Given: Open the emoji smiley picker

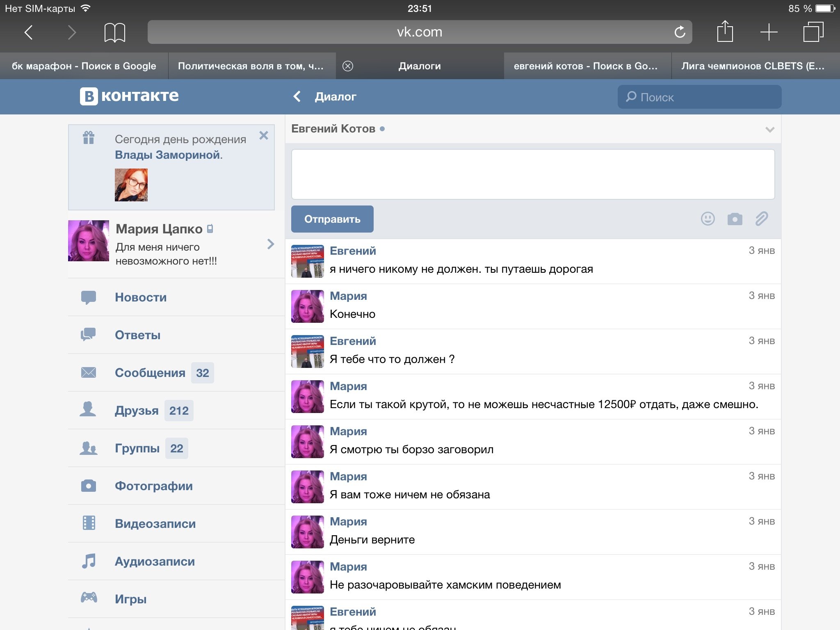Looking at the screenshot, I should coord(708,219).
